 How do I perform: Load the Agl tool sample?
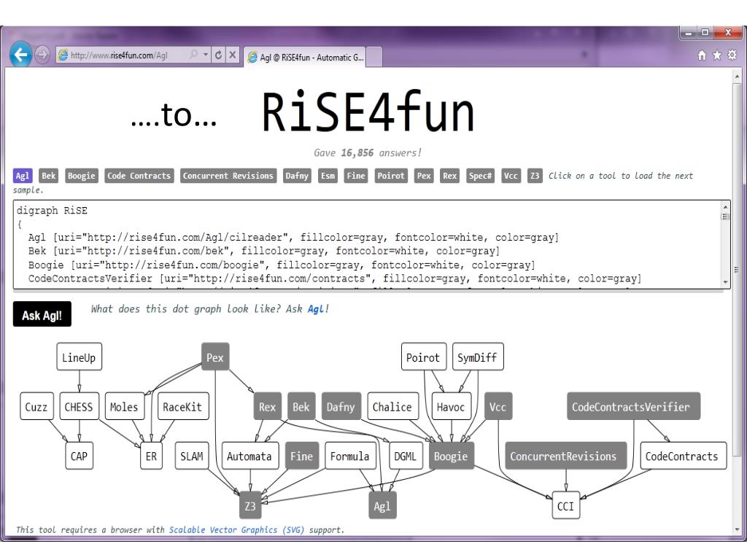click(x=23, y=176)
